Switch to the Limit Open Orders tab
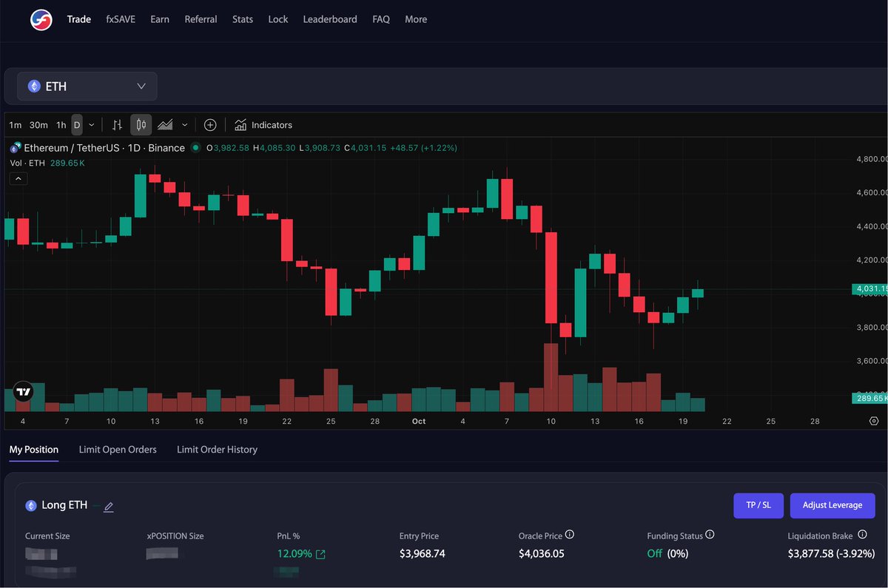The width and height of the screenshot is (888, 588). pos(118,449)
